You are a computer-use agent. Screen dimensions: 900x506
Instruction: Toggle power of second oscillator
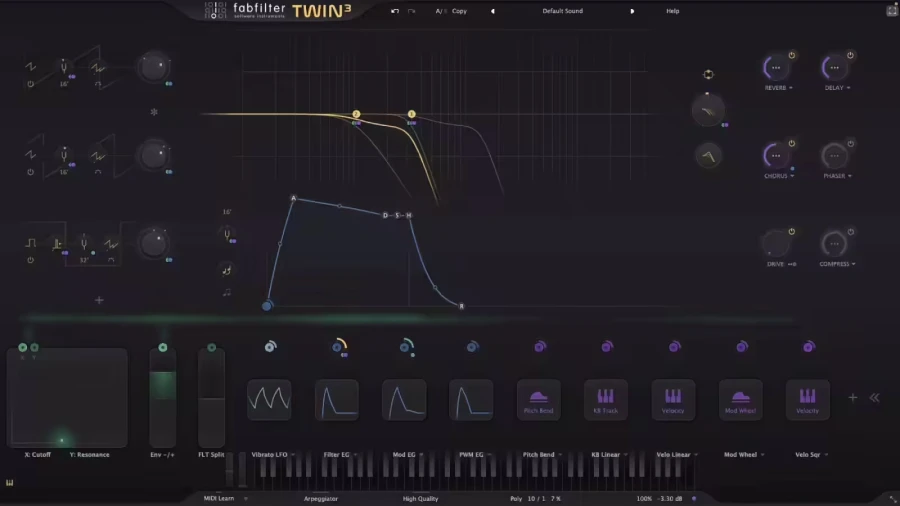(x=30, y=172)
